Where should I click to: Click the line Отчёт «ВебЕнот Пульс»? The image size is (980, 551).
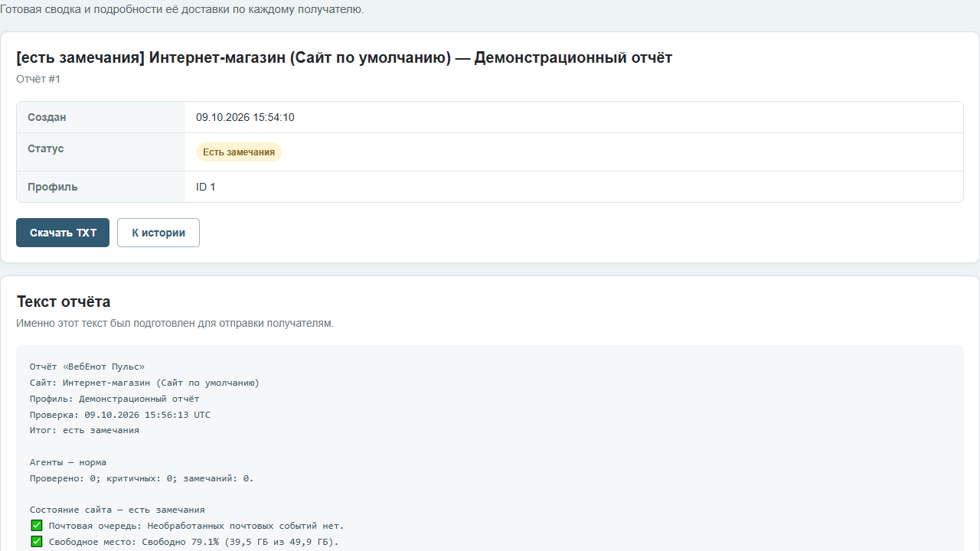click(87, 367)
